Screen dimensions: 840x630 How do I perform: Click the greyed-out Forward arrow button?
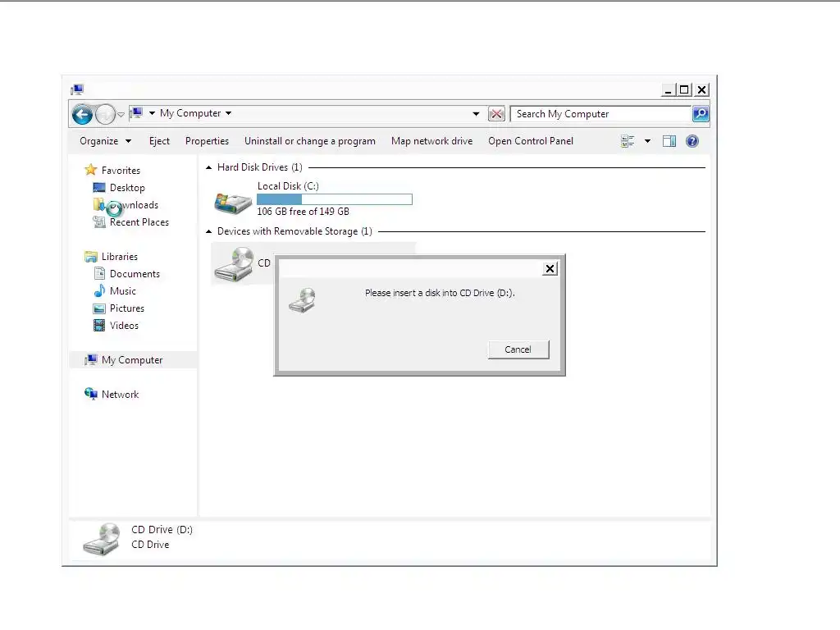point(105,114)
